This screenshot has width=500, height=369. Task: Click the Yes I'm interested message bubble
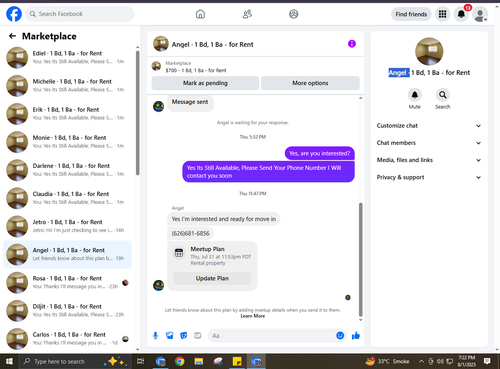[x=224, y=219]
